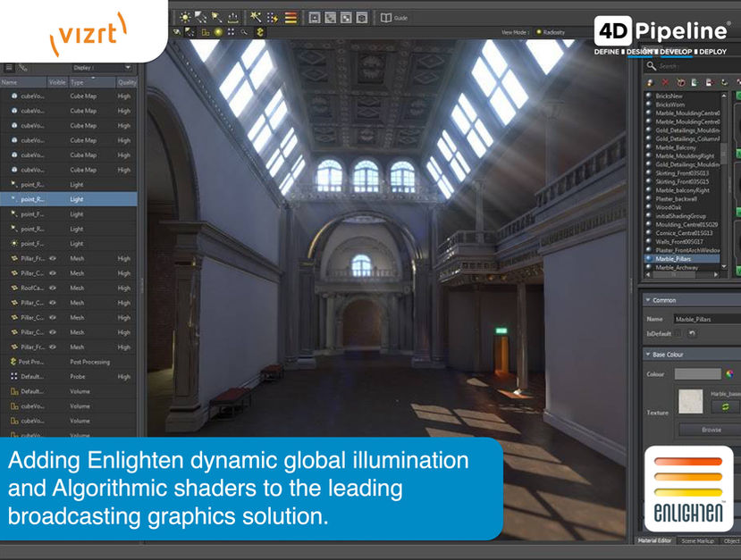Click the search magnifier in material panel

(x=652, y=66)
